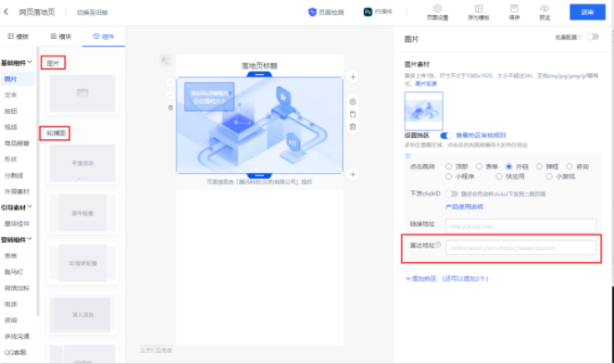This screenshot has width=614, height=364.
Task: Submit page with the blue 送审 button
Action: [587, 12]
